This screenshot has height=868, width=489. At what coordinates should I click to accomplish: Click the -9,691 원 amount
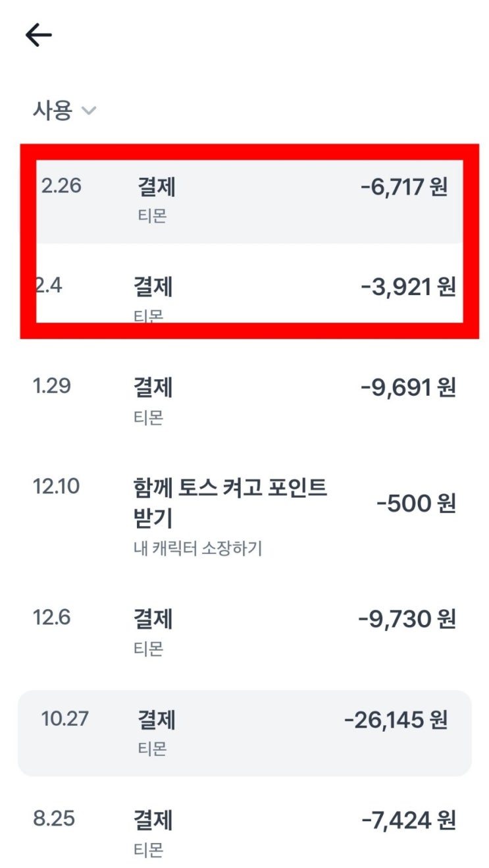pos(408,388)
